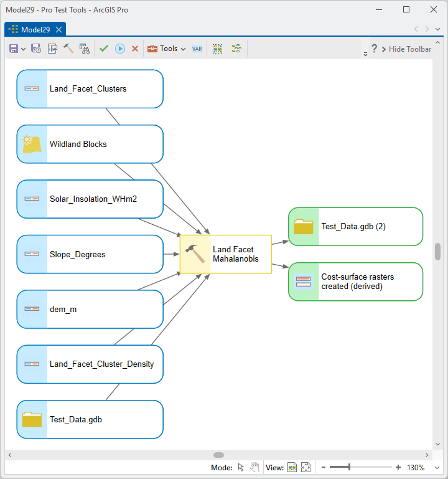Minimize the ArcGIS Pro window
448x479 pixels.
tap(379, 10)
